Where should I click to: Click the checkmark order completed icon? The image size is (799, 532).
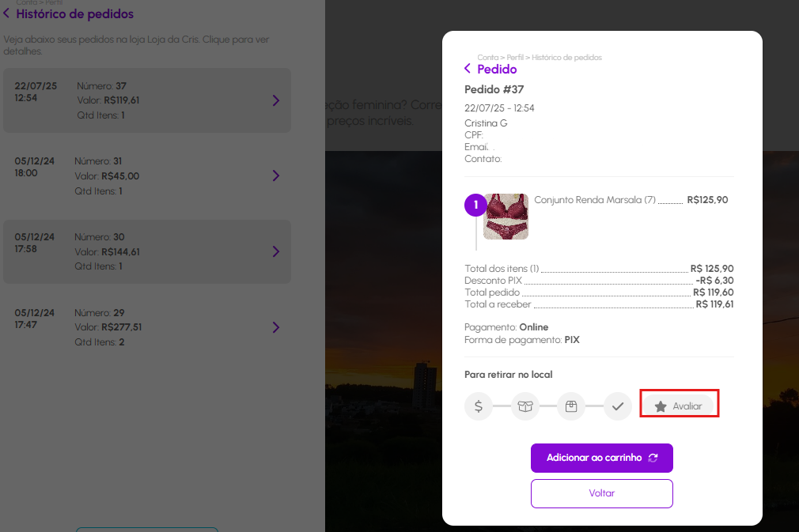click(x=618, y=406)
